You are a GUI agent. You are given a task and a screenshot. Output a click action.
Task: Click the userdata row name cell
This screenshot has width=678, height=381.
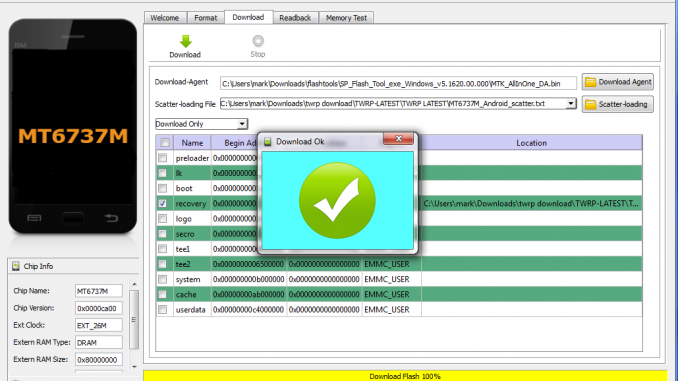click(x=191, y=310)
